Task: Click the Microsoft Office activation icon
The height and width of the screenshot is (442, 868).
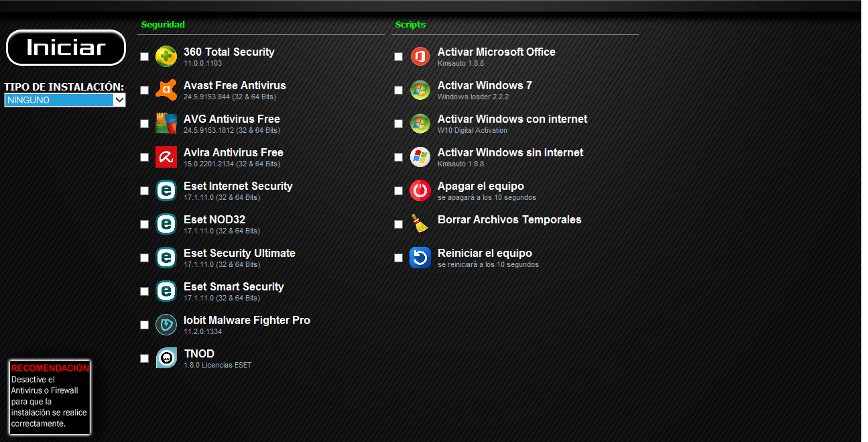Action: tap(420, 56)
